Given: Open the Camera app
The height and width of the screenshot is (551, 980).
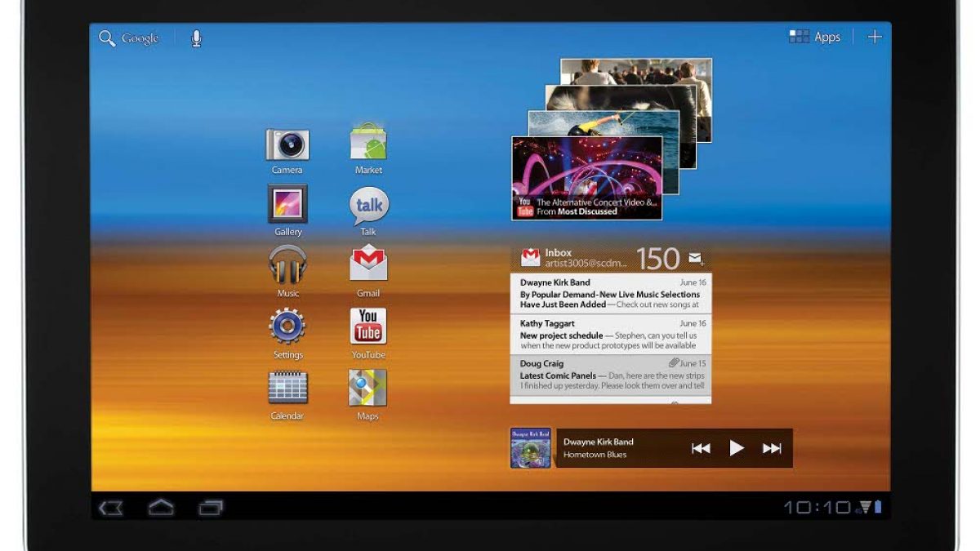Looking at the screenshot, I should click(287, 145).
